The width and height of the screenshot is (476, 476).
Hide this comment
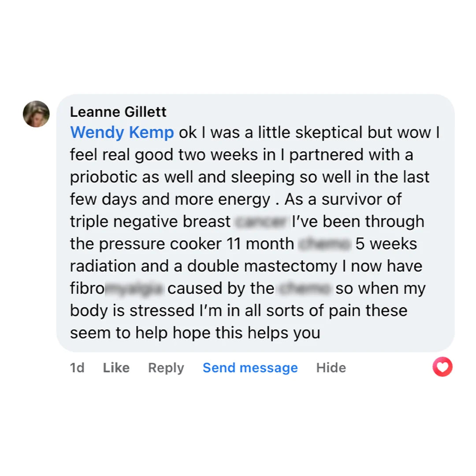point(331,368)
